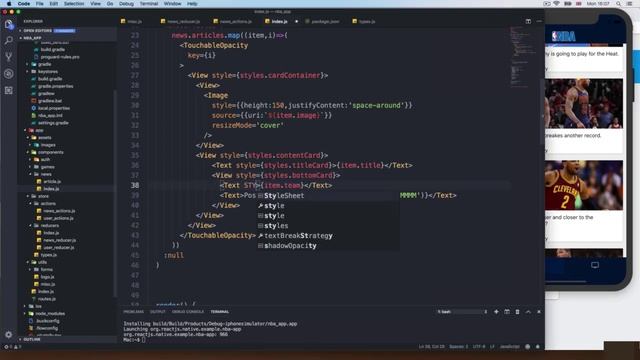Select shadowOpacity autocomplete suggestion
This screenshot has height=360, width=640.
click(x=328, y=246)
